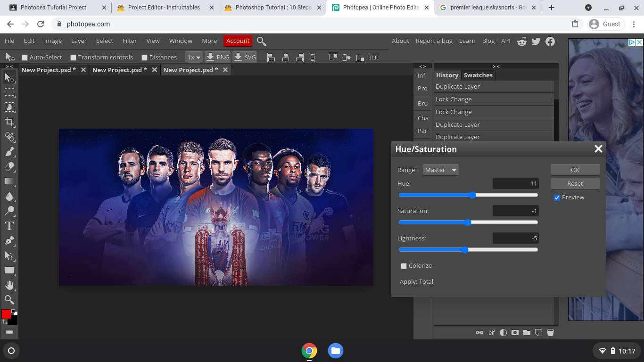Switch to the Swatches tab
The image size is (644, 362).
click(x=478, y=75)
